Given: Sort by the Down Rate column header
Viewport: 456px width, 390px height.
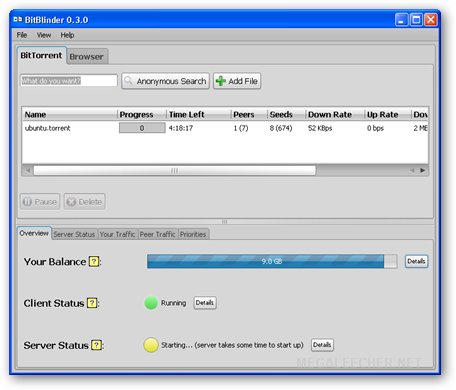Looking at the screenshot, I should pos(335,115).
